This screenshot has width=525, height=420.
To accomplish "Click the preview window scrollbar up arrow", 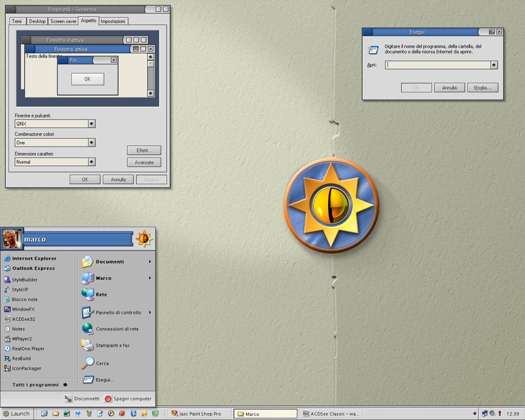I will [x=150, y=57].
